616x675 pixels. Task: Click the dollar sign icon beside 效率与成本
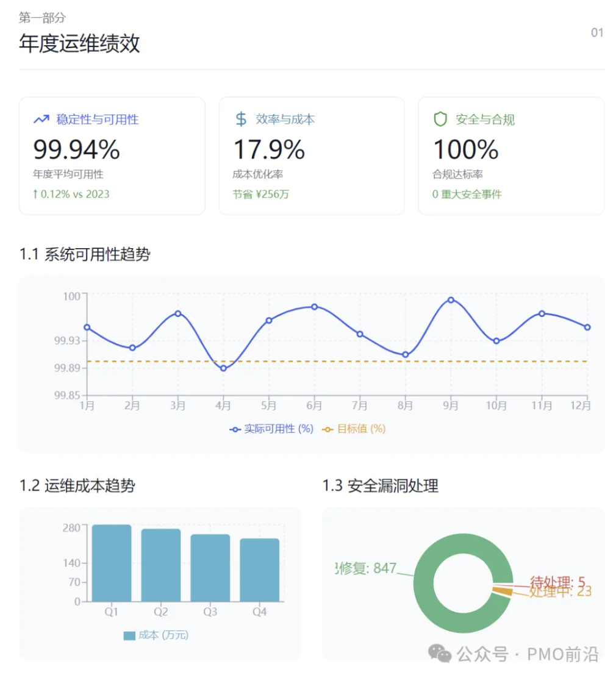[241, 120]
